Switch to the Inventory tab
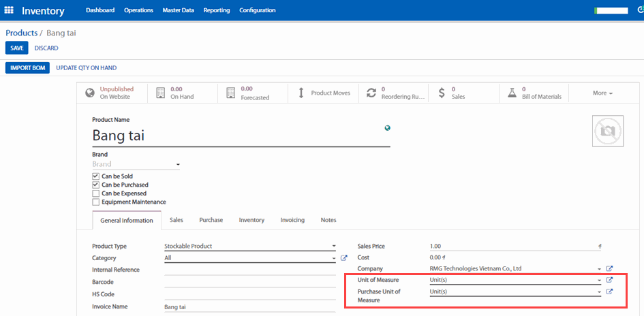This screenshot has width=644, height=316. point(251,220)
